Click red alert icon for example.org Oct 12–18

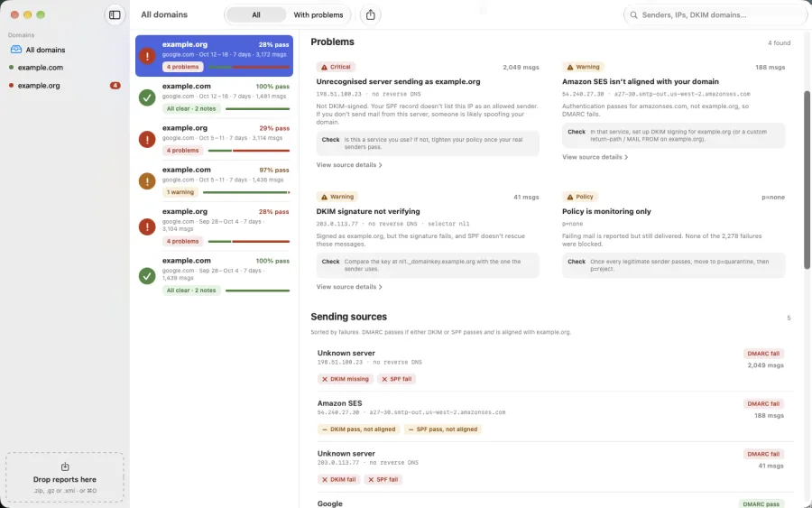pyautogui.click(x=147, y=55)
